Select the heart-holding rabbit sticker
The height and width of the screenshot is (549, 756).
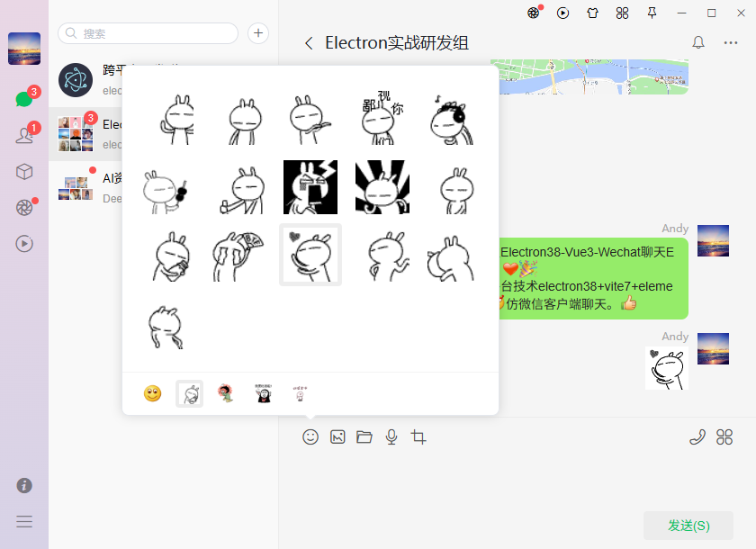(310, 254)
